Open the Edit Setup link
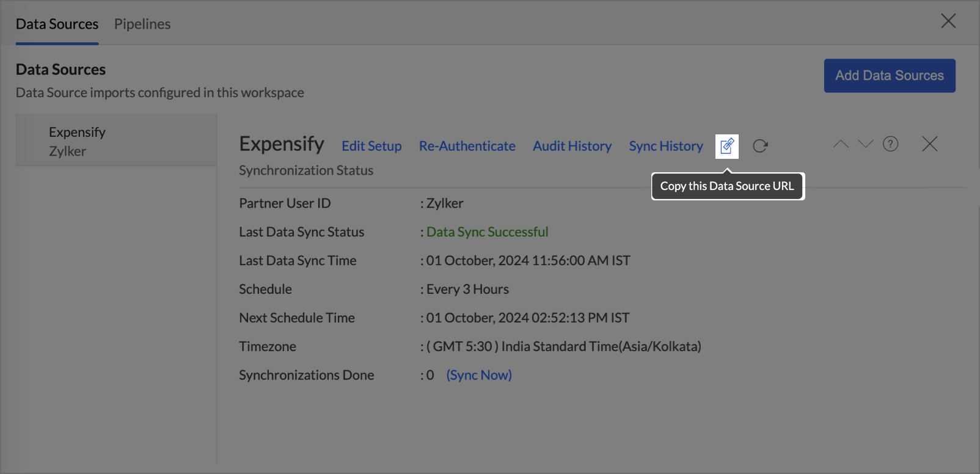 [x=371, y=147]
